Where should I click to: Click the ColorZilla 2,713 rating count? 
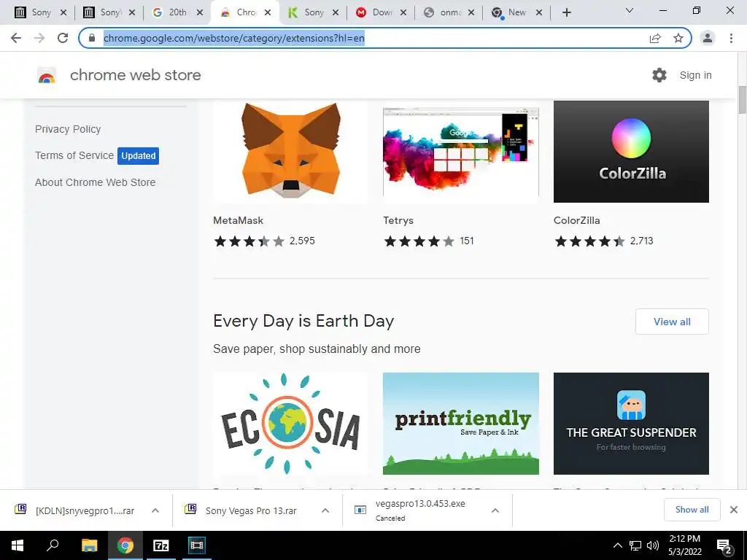[x=642, y=241]
